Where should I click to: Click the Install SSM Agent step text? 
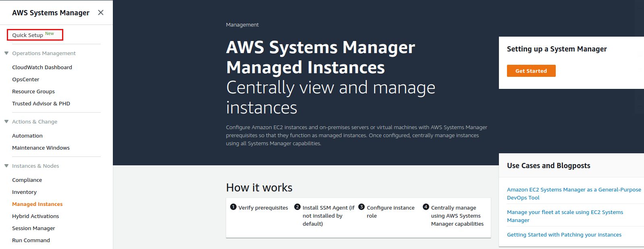coord(328,216)
